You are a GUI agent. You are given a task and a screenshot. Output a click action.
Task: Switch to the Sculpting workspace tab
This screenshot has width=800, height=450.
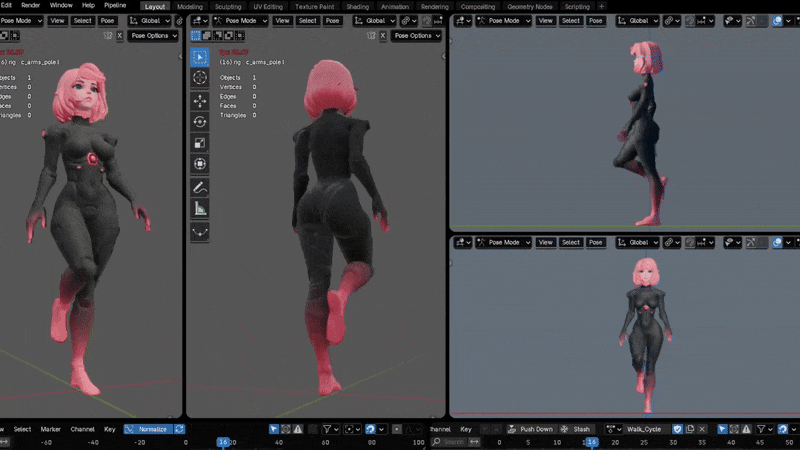coord(228,7)
